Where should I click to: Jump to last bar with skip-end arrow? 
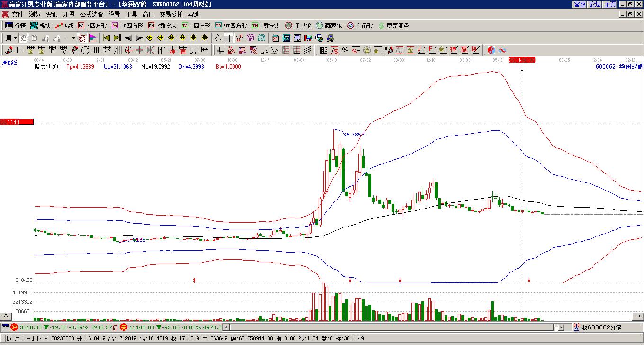(117, 38)
